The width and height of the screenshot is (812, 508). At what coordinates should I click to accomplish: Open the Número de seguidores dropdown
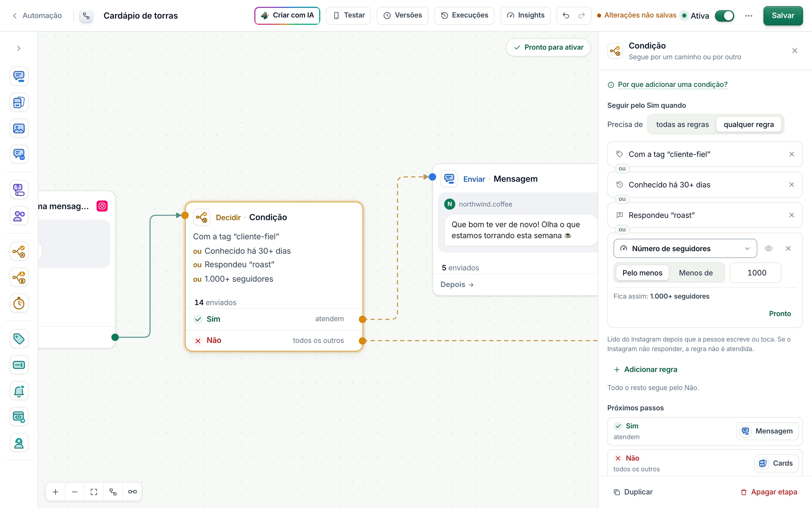coord(685,248)
